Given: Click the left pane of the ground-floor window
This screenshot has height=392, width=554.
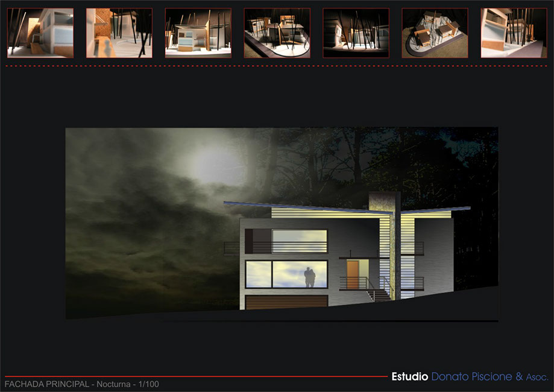Looking at the screenshot, I should pyautogui.click(x=258, y=274).
